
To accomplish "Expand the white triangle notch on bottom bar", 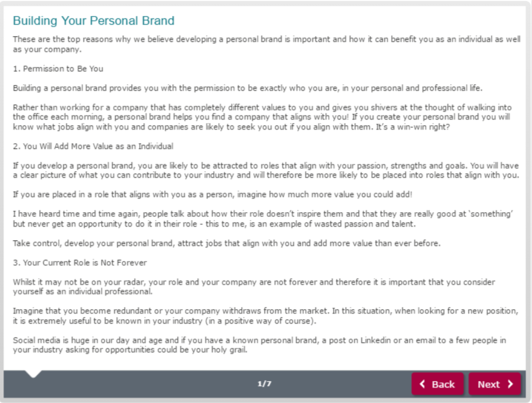I will (33, 374).
